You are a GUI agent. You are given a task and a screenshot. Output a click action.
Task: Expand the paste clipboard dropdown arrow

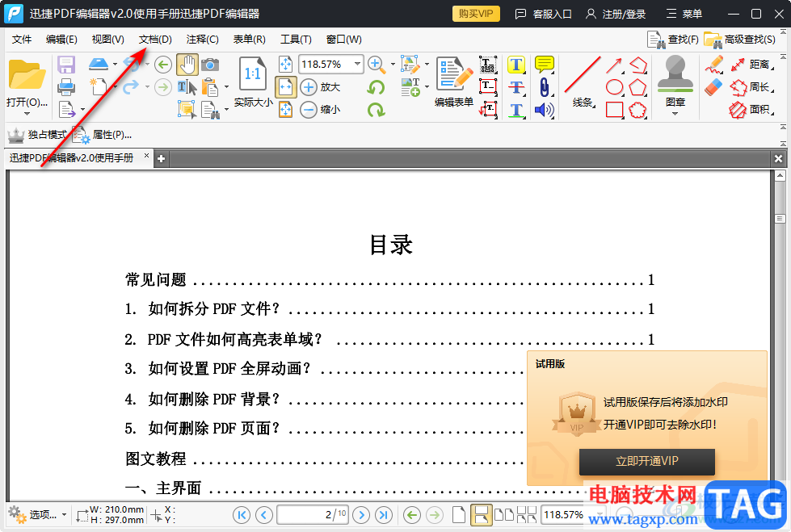click(226, 87)
